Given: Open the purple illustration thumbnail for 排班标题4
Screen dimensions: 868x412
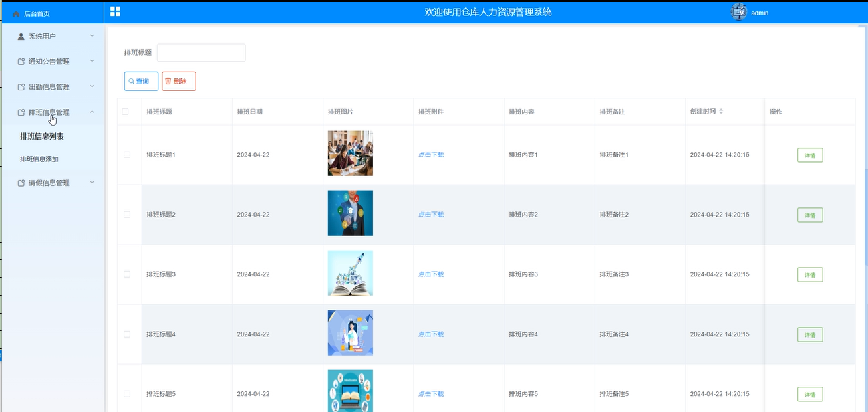Looking at the screenshot, I should 351,333.
